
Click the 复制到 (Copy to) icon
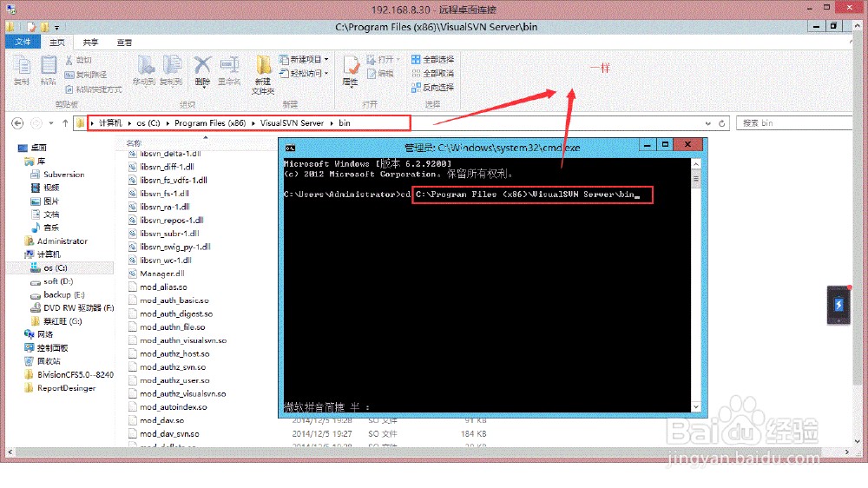[171, 70]
